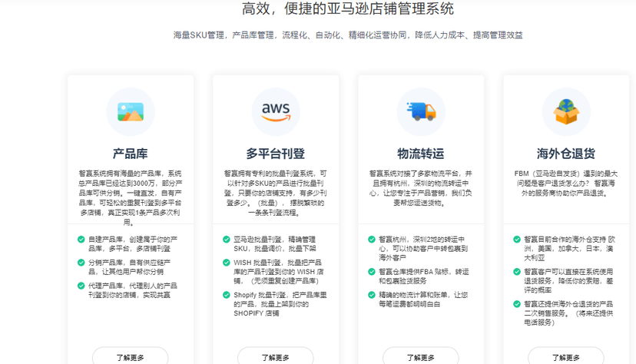Click the 产品库 card title
Viewport: 636px width, 364px height.
(131, 154)
